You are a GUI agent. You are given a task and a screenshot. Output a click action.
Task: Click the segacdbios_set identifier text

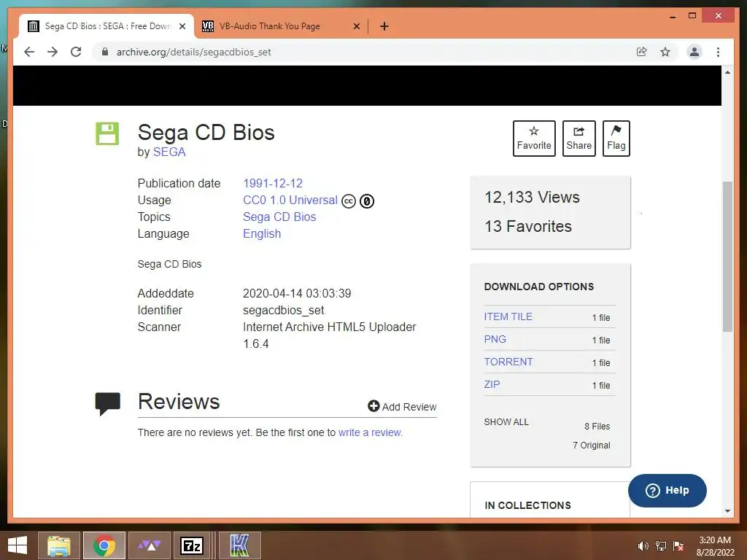coord(284,311)
